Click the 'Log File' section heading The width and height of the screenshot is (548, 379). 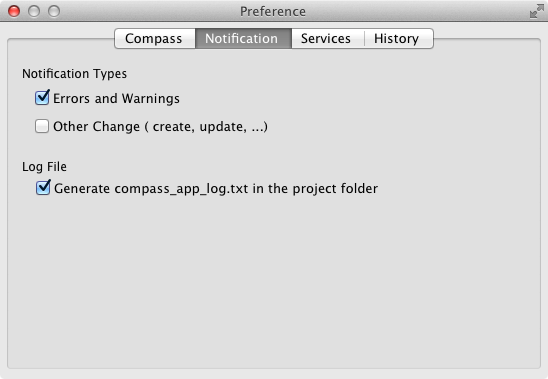(44, 167)
